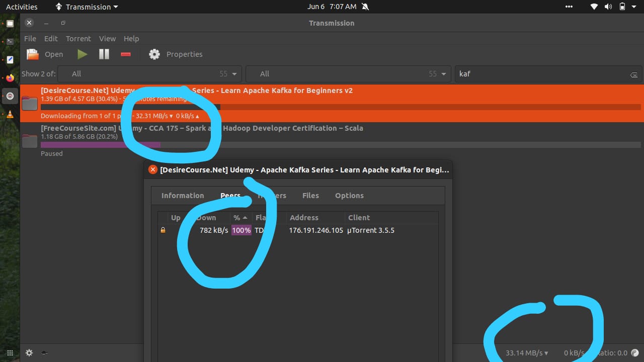Close the Apache Kafka properties dialog
Screen dimensions: 644x362
click(x=153, y=169)
